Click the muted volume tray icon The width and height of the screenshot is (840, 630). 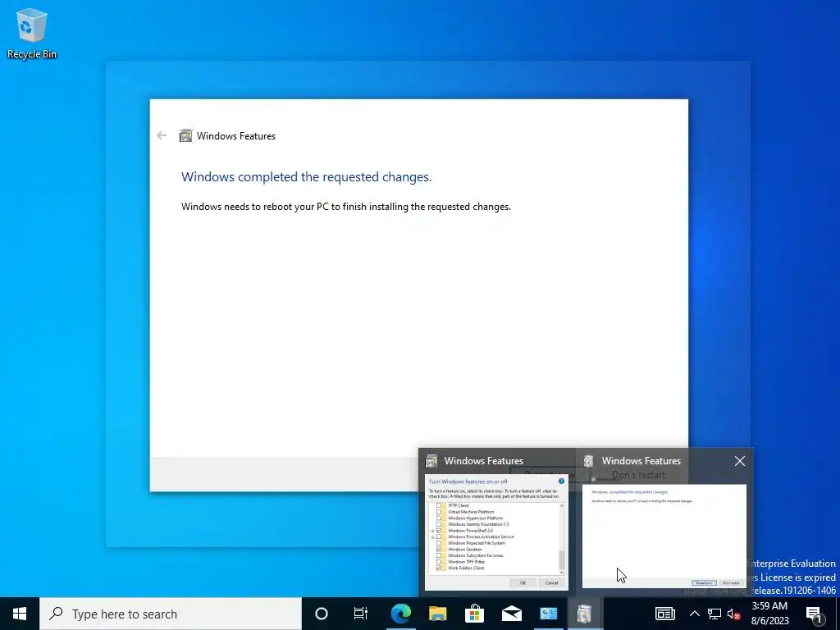click(734, 614)
